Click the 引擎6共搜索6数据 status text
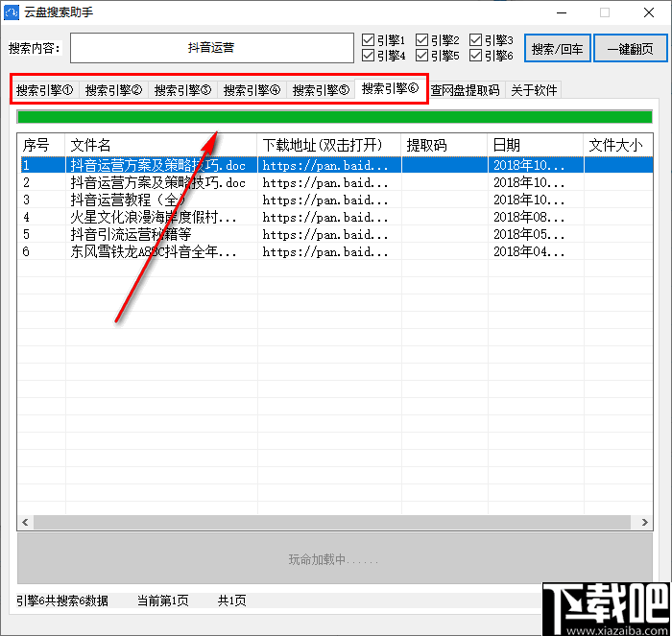This screenshot has width=672, height=636. [x=62, y=601]
